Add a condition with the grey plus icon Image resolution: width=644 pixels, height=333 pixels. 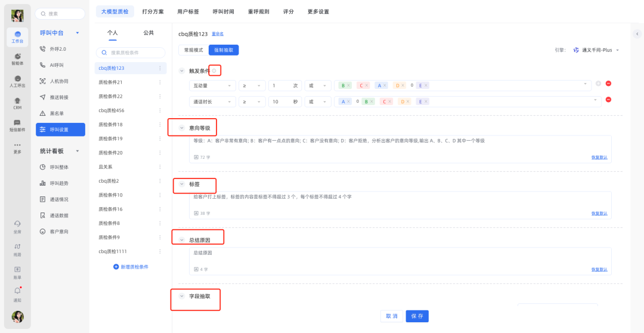click(x=598, y=84)
